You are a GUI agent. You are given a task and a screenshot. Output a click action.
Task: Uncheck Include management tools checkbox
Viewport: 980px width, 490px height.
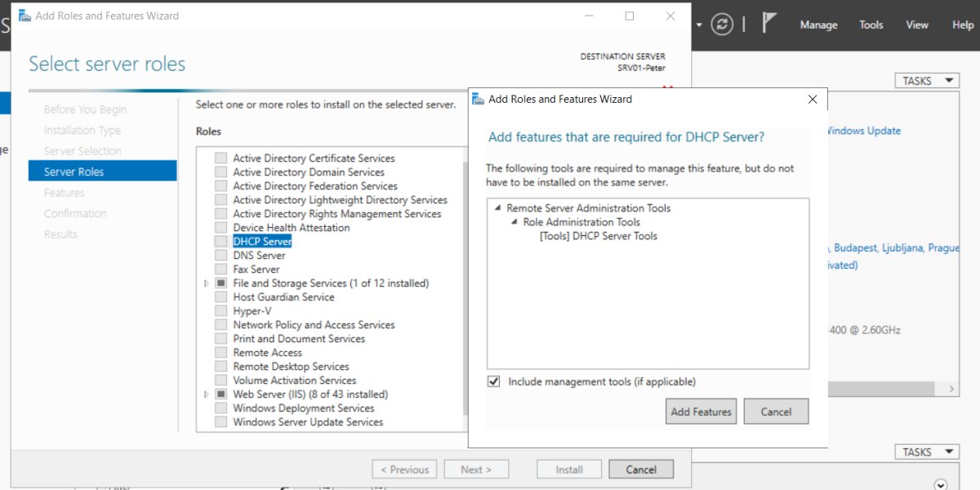tap(493, 381)
